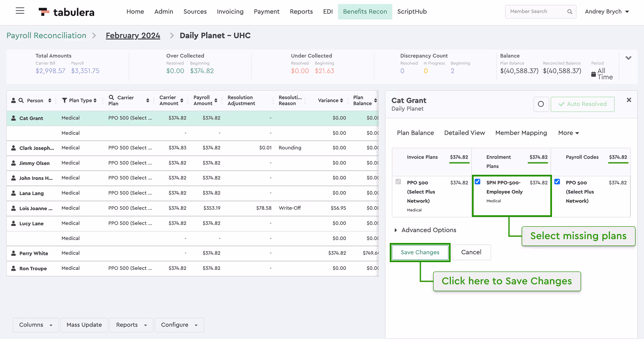The image size is (644, 341).
Task: Open the More dropdown in panel
Action: pyautogui.click(x=569, y=133)
